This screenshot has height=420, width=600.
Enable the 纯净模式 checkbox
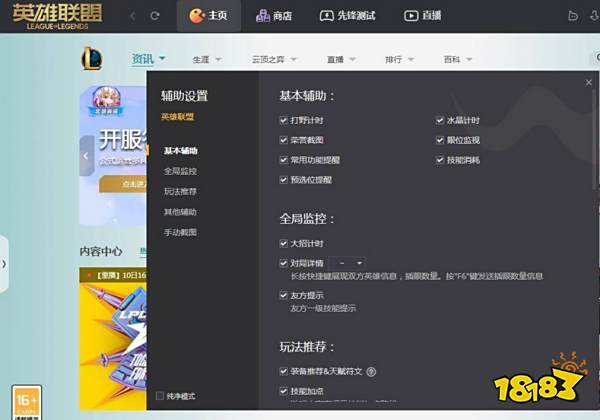pyautogui.click(x=160, y=396)
